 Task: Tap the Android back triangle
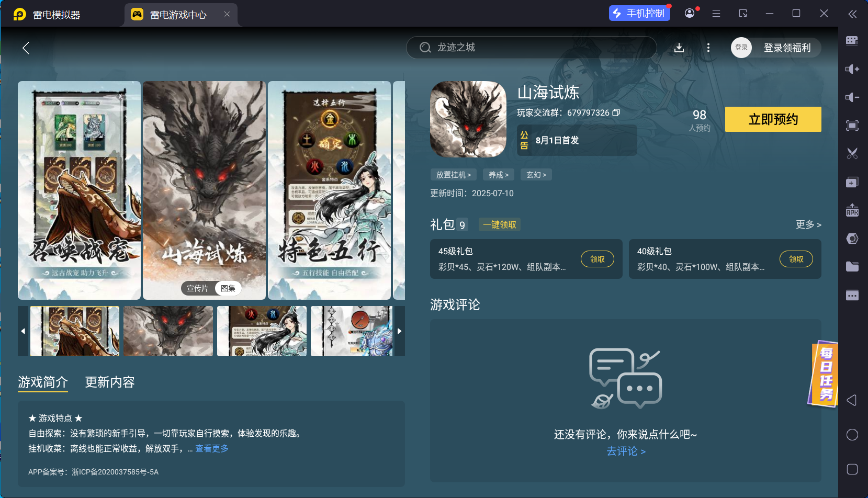pyautogui.click(x=852, y=400)
